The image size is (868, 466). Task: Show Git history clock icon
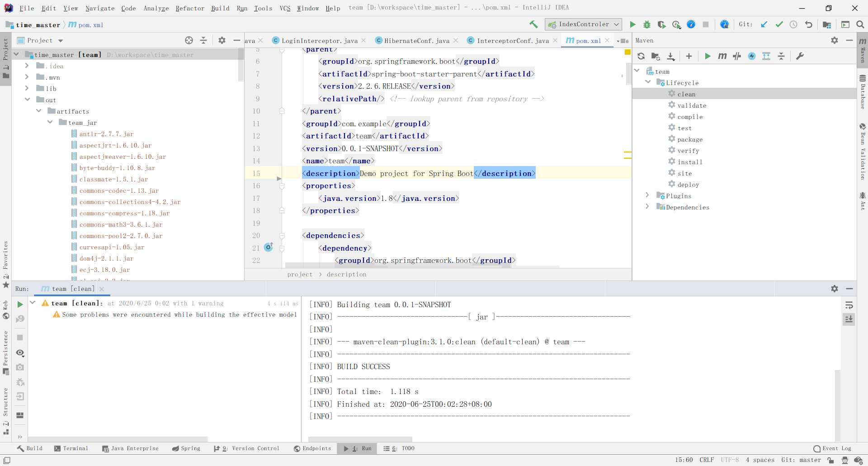[793, 24]
